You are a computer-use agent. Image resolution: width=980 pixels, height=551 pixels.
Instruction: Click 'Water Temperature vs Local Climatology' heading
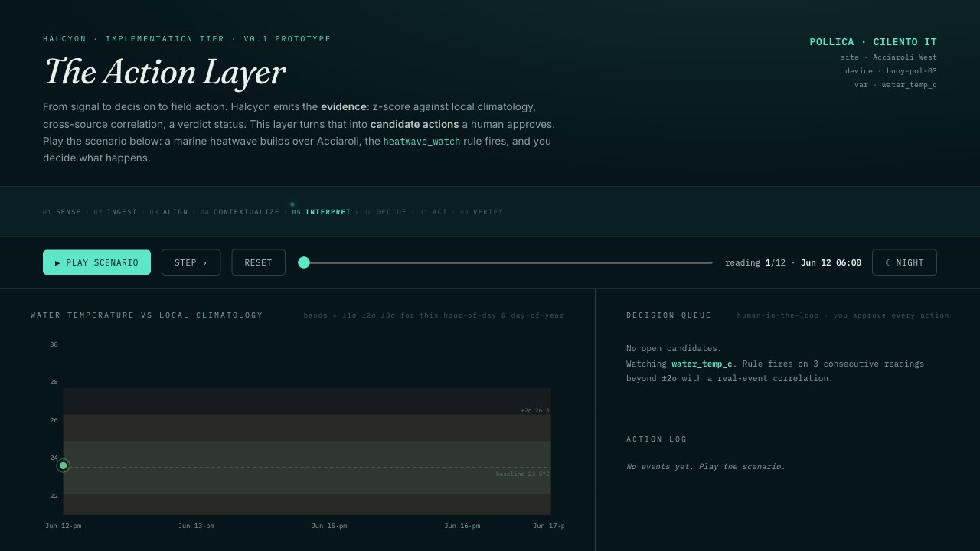coord(147,315)
